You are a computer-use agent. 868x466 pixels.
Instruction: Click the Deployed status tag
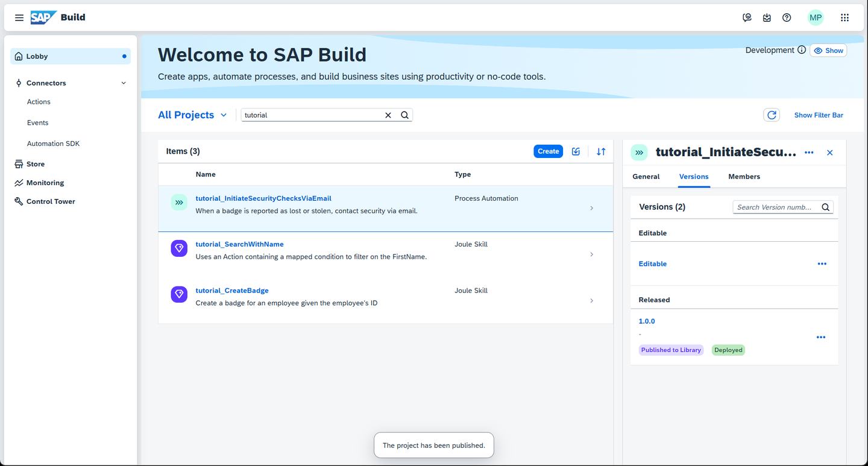728,350
